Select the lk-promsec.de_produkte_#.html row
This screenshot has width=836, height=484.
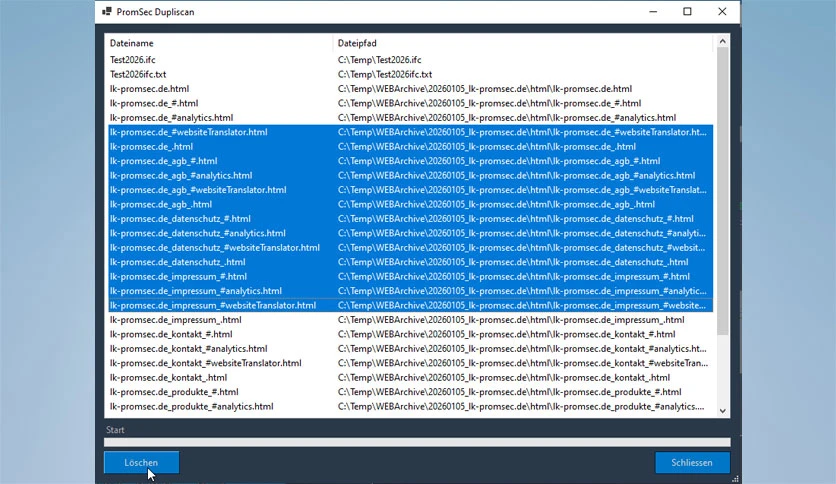click(411, 392)
